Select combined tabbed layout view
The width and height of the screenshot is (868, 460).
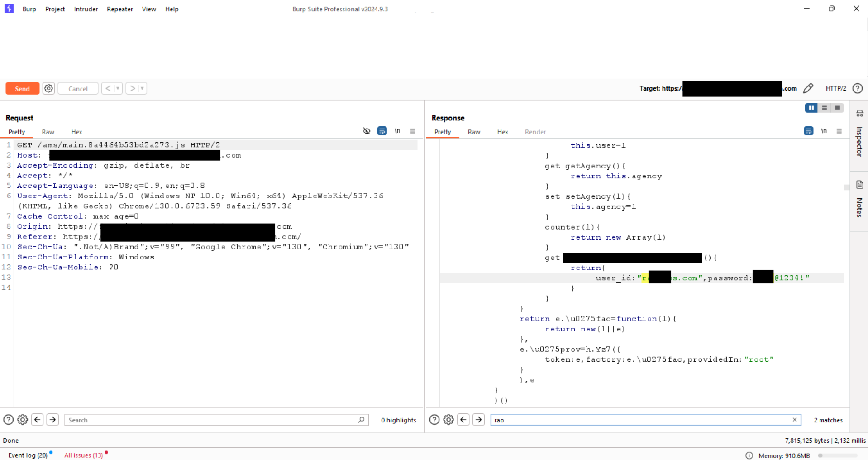(x=837, y=108)
